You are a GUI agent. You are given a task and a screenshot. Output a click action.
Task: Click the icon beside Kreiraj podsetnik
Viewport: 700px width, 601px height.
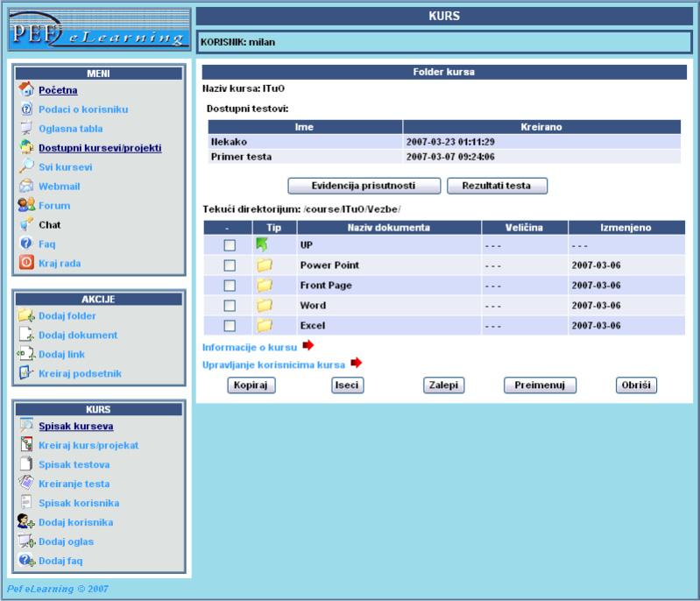[26, 372]
